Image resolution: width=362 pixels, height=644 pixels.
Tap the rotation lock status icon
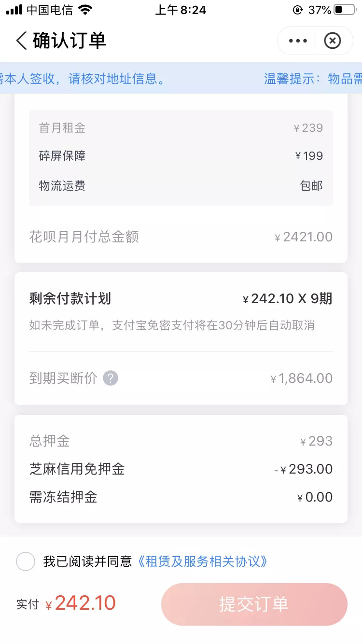pos(298,10)
